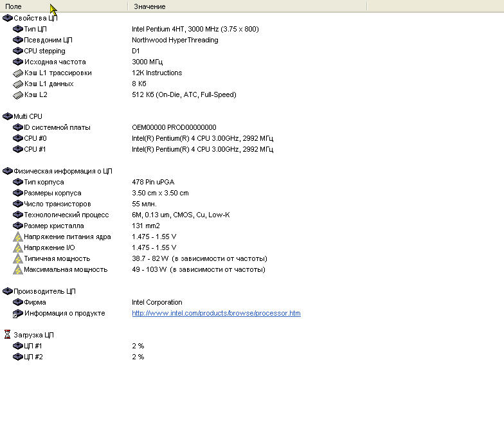Click the chip icon beside 'CPU #0'

coord(18,138)
